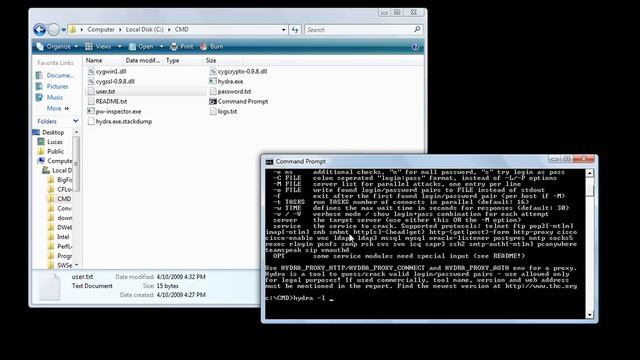Sort by the Type column header
Image resolution: width=640 pixels, height=360 pixels.
[172, 60]
